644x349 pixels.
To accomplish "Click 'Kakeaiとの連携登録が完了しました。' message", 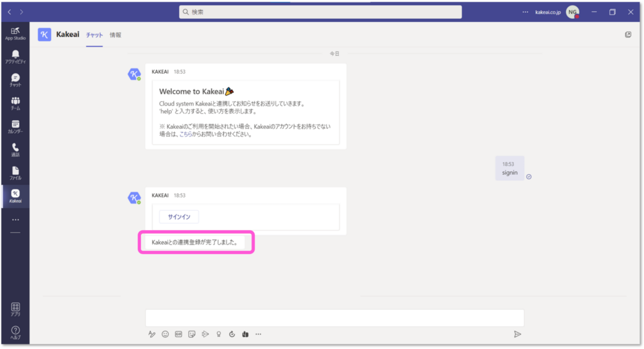I will pyautogui.click(x=195, y=242).
